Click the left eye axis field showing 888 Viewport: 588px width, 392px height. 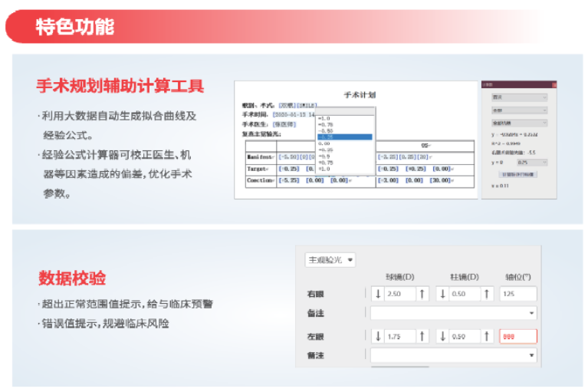pos(517,336)
